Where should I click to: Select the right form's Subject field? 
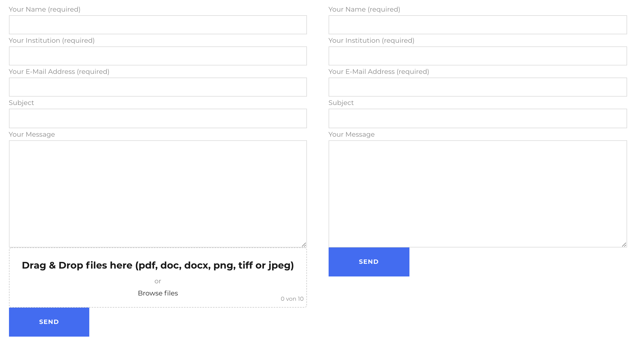coord(478,118)
